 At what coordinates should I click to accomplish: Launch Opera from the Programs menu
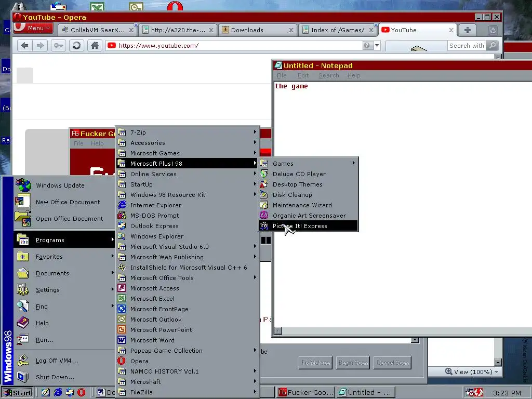click(x=188, y=361)
